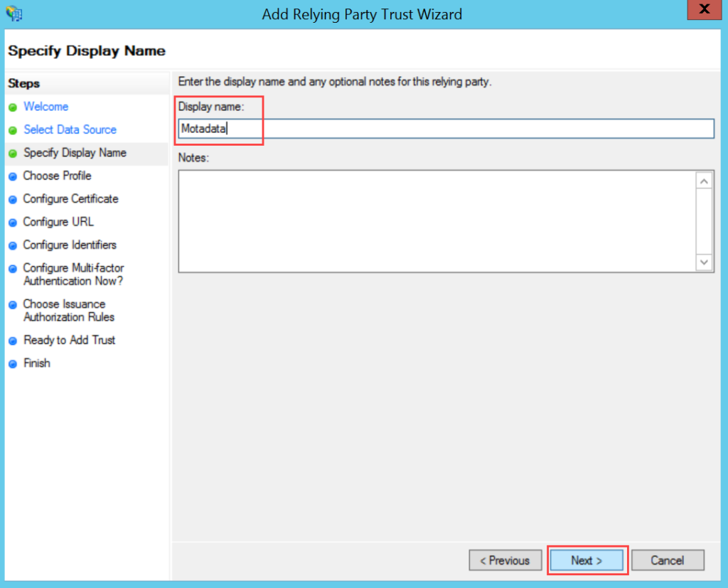728x588 pixels.
Task: Open the Welcome step link
Action: (46, 107)
